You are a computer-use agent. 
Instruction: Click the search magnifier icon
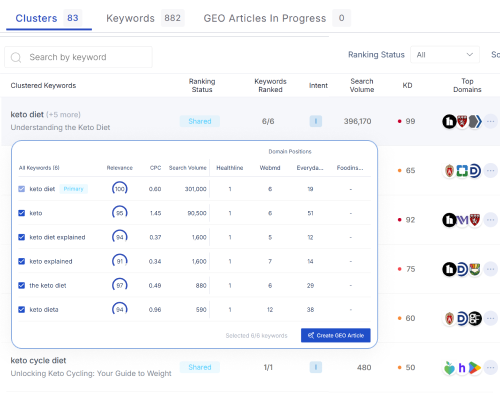coord(16,57)
